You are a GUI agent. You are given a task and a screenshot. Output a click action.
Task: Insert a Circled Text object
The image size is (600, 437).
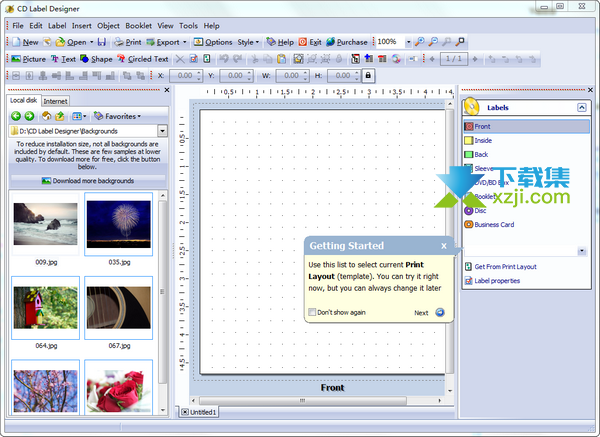point(143,59)
